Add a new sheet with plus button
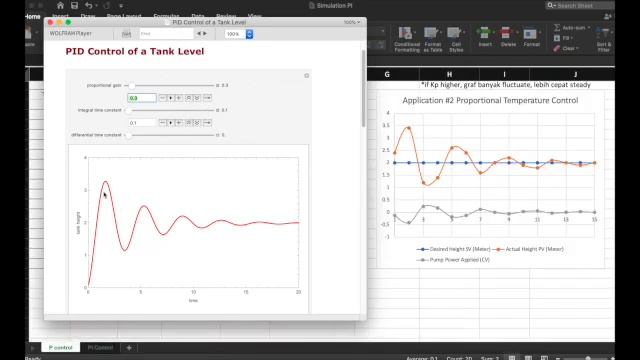The image size is (640, 360). (x=129, y=347)
